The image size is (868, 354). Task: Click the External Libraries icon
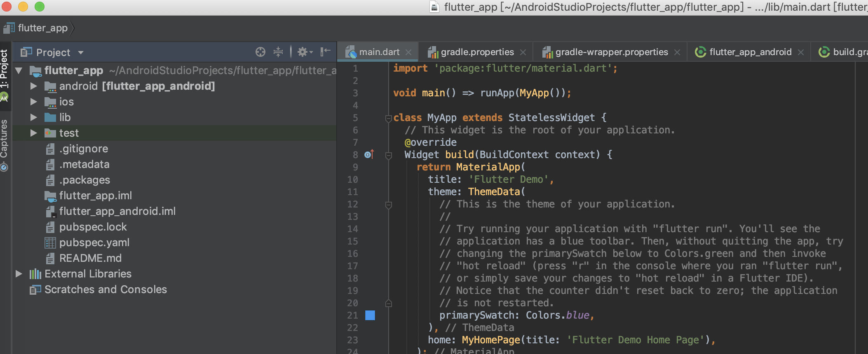coord(35,274)
